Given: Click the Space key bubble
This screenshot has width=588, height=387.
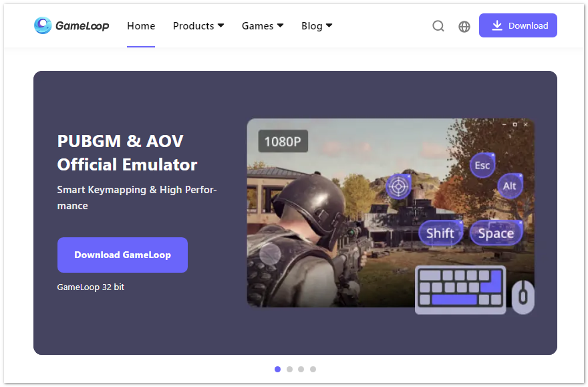Looking at the screenshot, I should click(x=496, y=233).
